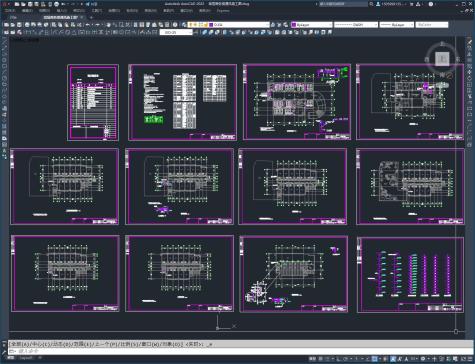475x364 pixels.
Task: Toggle lineweight display in status bar
Action: [385, 359]
